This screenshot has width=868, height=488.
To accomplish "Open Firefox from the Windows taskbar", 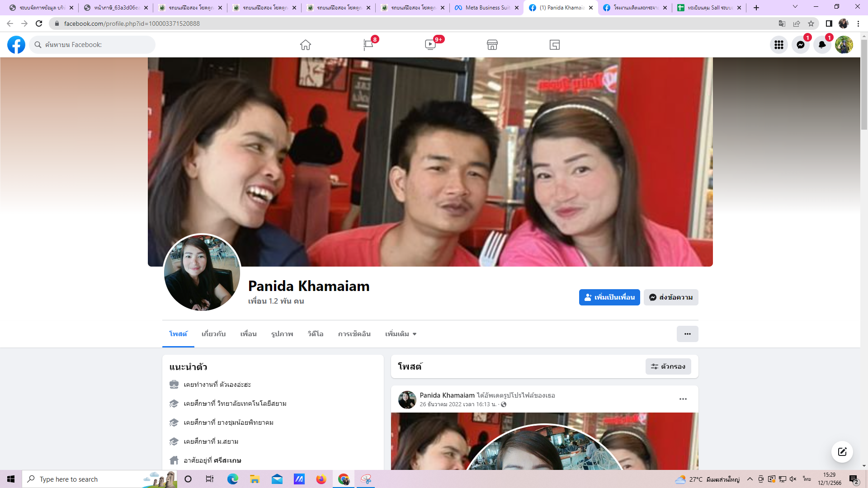I will click(321, 479).
